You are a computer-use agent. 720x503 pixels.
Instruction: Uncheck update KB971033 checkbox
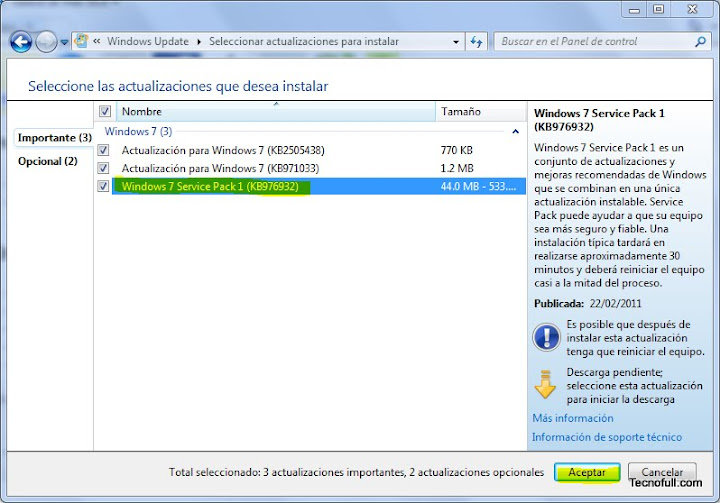coord(103,168)
